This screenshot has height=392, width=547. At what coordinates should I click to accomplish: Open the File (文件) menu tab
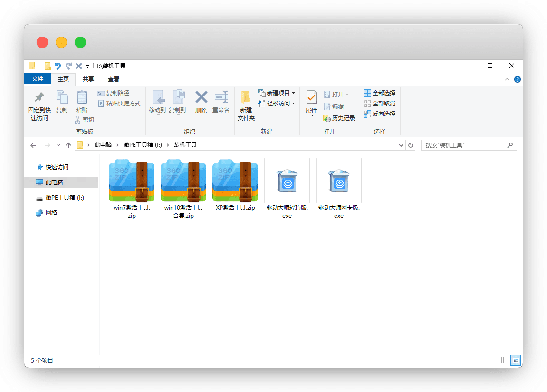pos(38,79)
